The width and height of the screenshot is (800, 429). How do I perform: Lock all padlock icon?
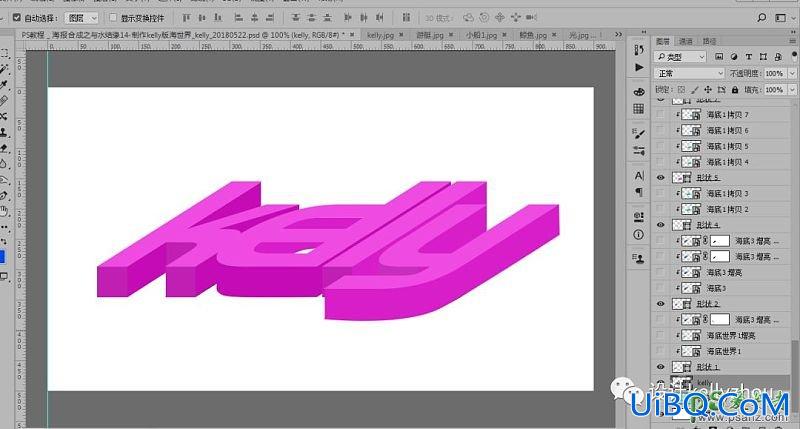tap(735, 90)
